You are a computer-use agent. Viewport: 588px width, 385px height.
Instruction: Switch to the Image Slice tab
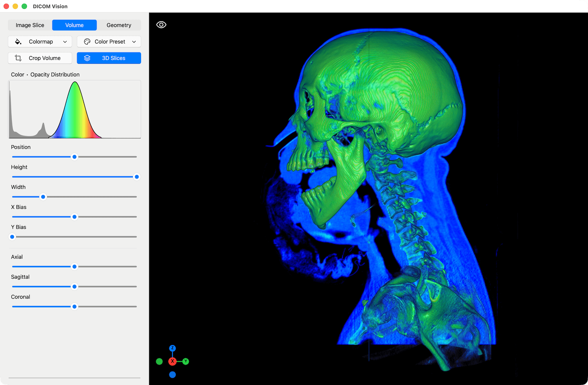[x=30, y=25]
